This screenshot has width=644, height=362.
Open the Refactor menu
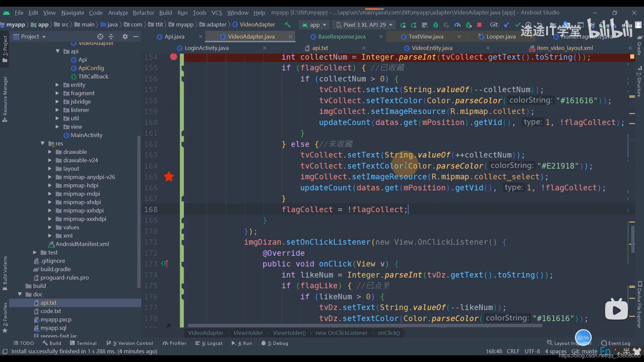point(143,13)
